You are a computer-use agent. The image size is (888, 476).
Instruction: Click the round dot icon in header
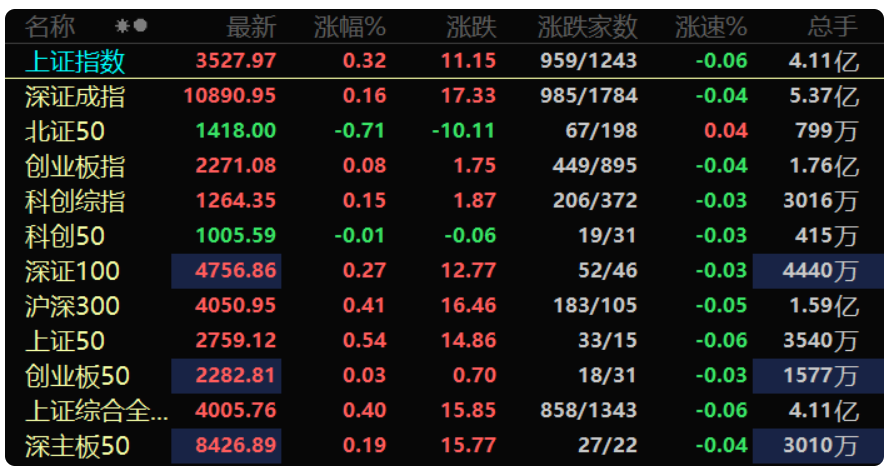coord(140,25)
